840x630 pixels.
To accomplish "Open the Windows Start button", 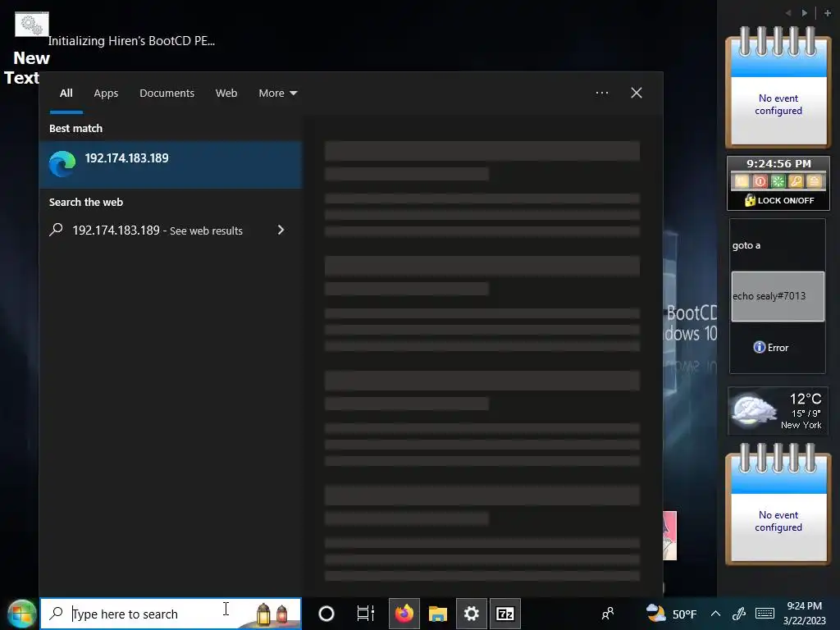I will pos(21,614).
